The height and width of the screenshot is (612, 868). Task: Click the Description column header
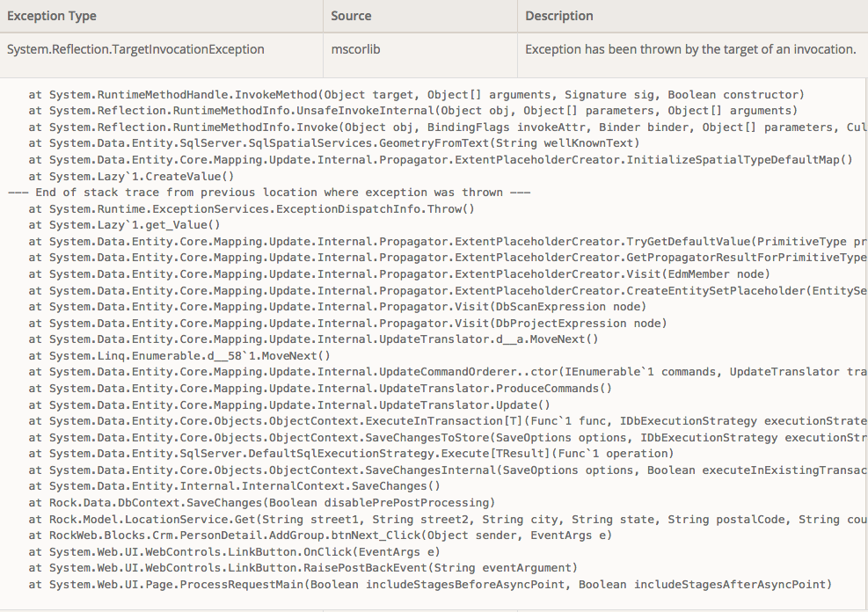pos(555,16)
